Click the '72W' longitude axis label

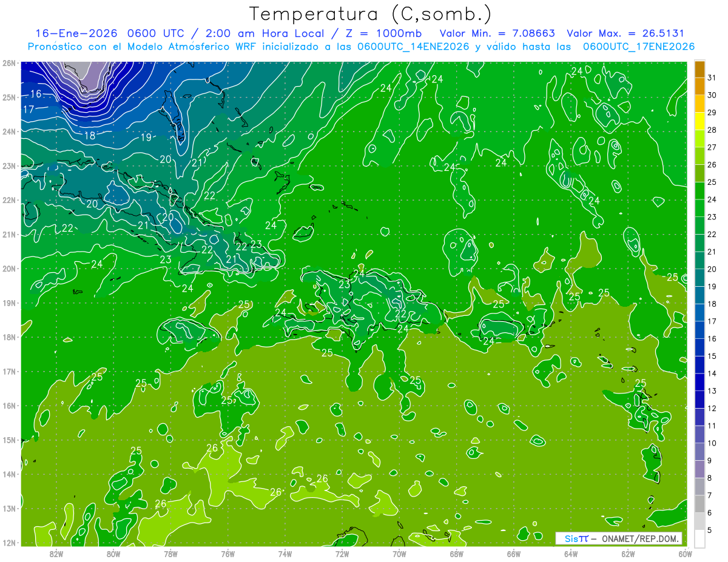click(342, 554)
